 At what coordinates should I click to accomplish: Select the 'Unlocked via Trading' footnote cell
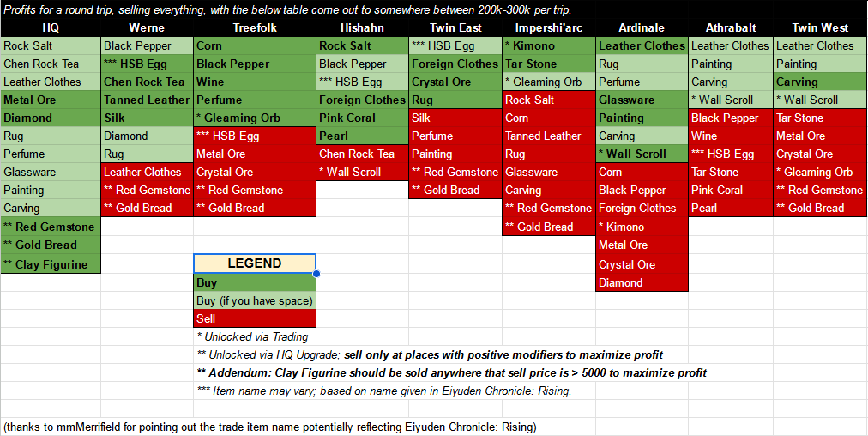tap(254, 336)
